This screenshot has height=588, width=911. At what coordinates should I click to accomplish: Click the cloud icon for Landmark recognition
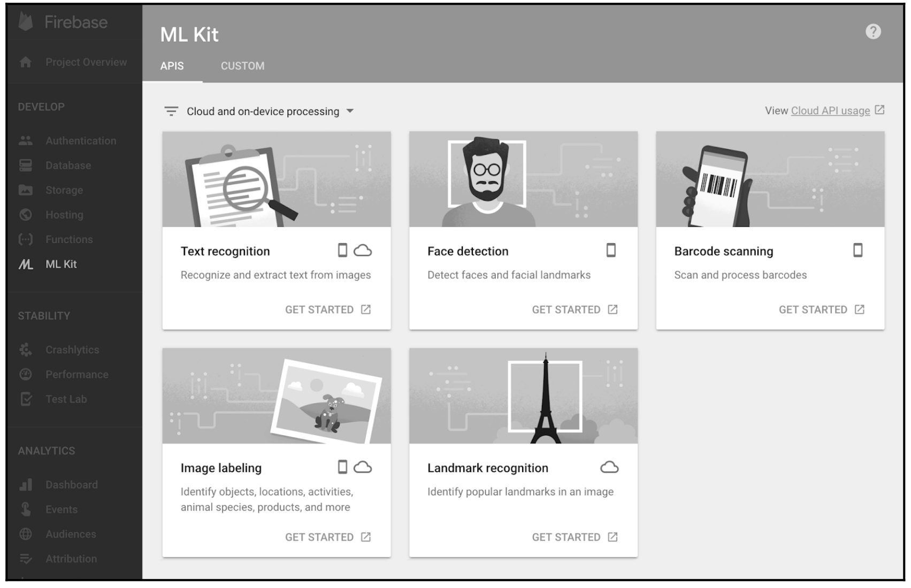[609, 467]
